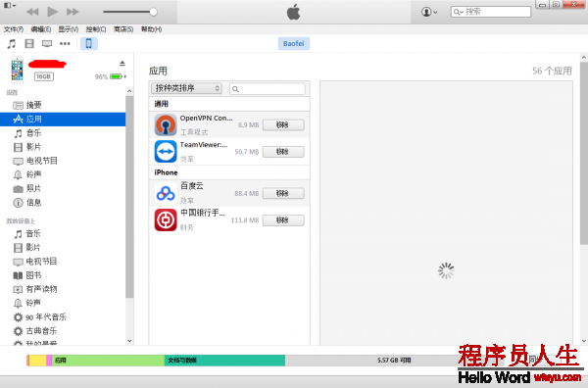This screenshot has width=588, height=388.
Task: Open the 商店(S) menu
Action: tap(123, 29)
